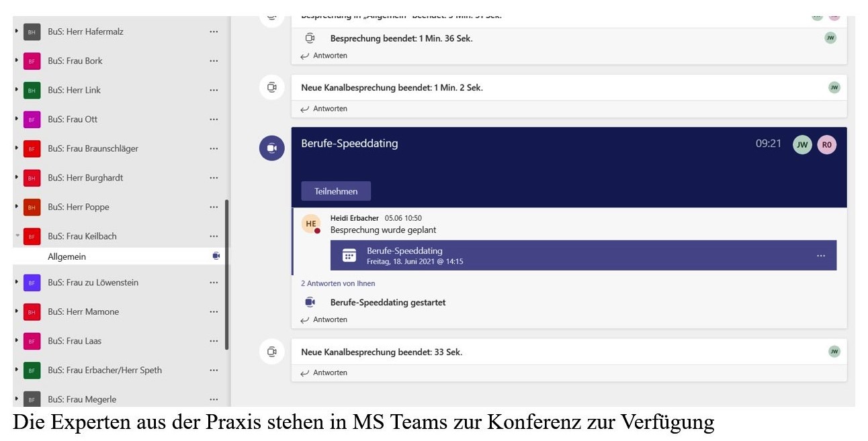
Task: Open team avatar for BuS: Frau Braunschläger
Action: (32, 148)
